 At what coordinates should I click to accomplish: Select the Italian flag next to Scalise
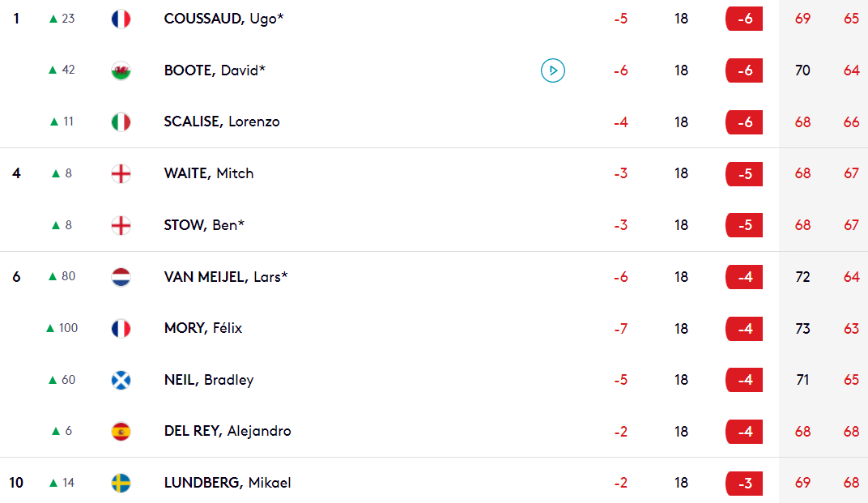point(121,121)
